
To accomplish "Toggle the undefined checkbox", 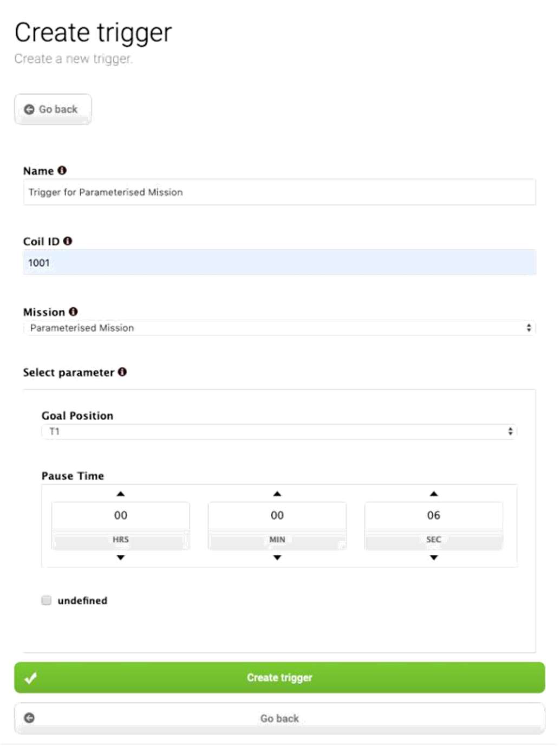I will tap(47, 600).
